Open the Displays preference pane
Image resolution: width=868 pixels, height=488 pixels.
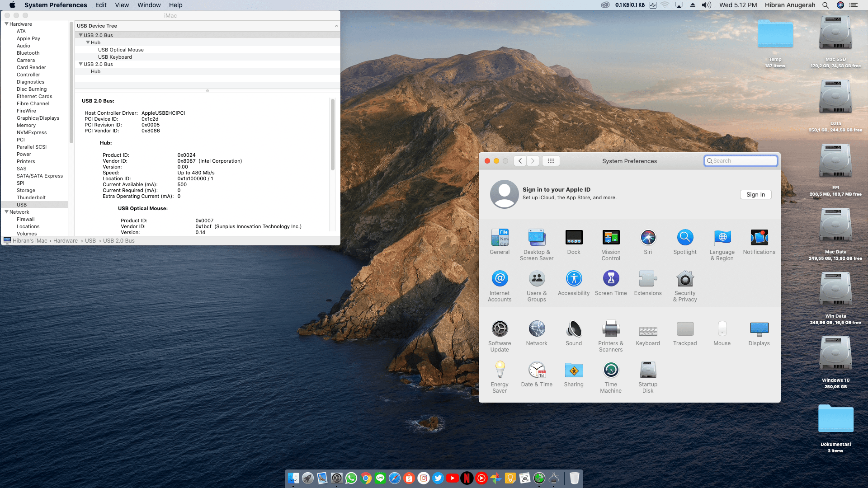pyautogui.click(x=759, y=329)
